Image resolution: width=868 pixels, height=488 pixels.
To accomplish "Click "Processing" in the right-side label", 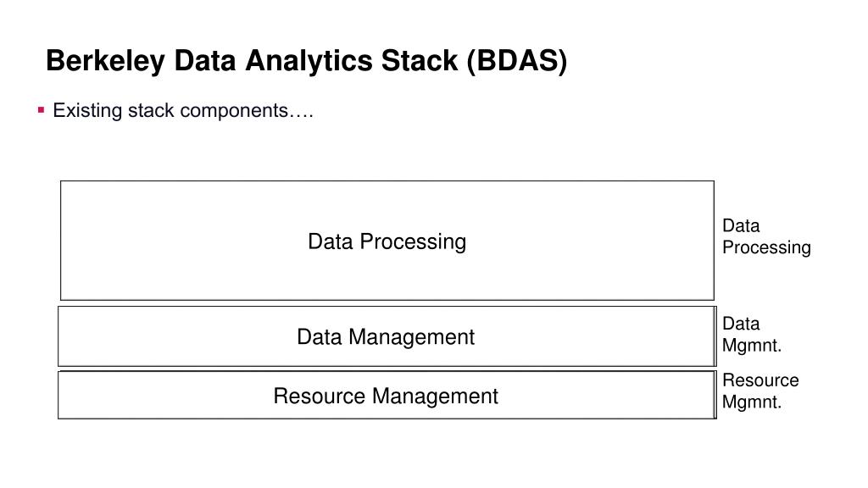I will click(766, 248).
